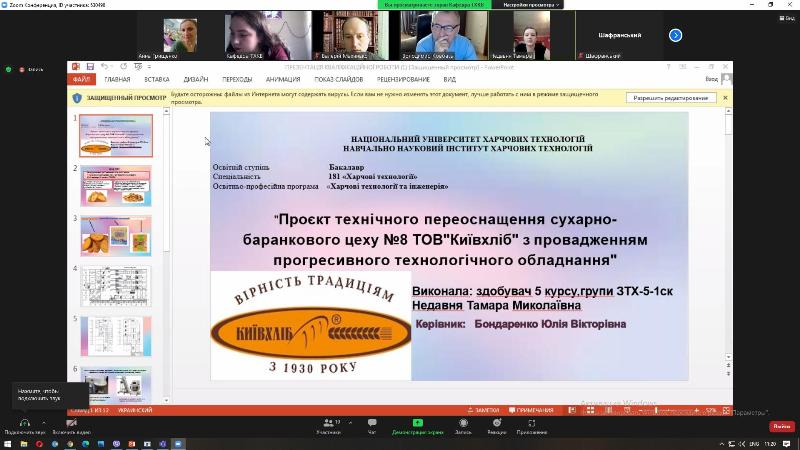The height and width of the screenshot is (450, 800).
Task: Select slide 3 thumbnail with cookies
Action: click(x=116, y=236)
